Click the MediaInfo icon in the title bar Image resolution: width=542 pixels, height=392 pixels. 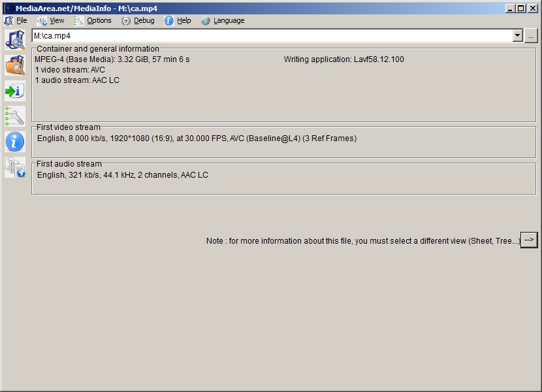[8, 8]
